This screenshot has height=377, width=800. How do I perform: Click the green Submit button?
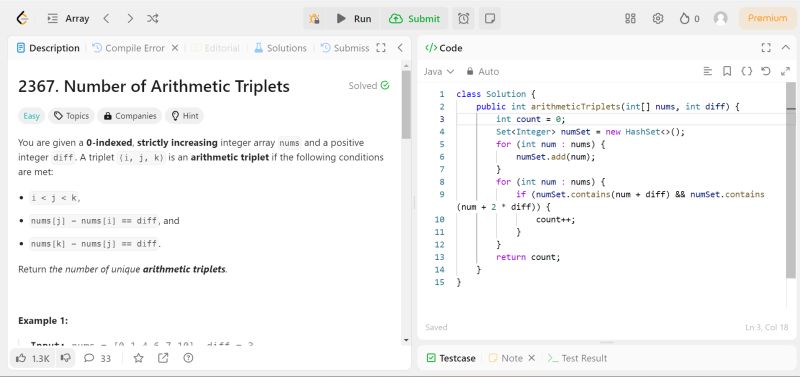click(x=414, y=19)
